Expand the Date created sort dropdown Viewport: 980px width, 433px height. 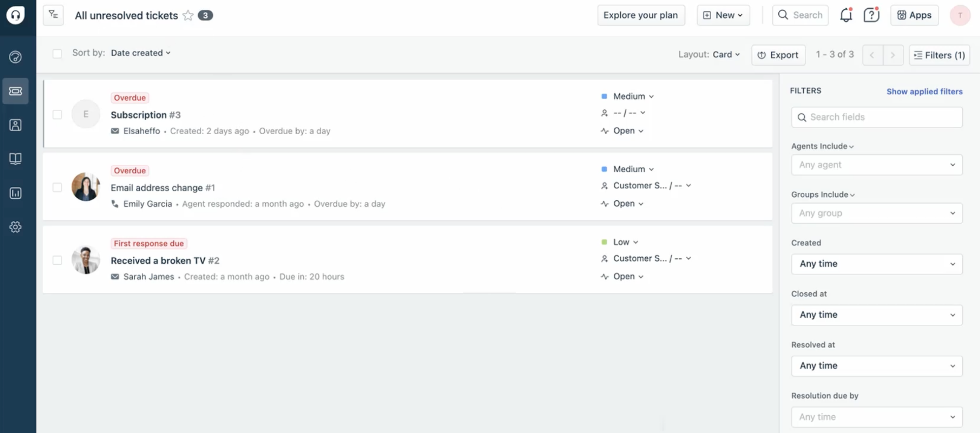coord(140,53)
